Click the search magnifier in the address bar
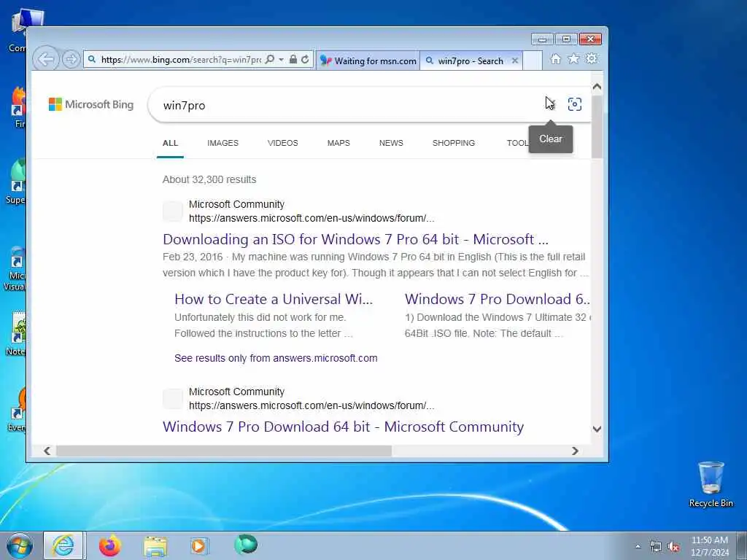Screen dimensions: 747x560 click(x=270, y=60)
